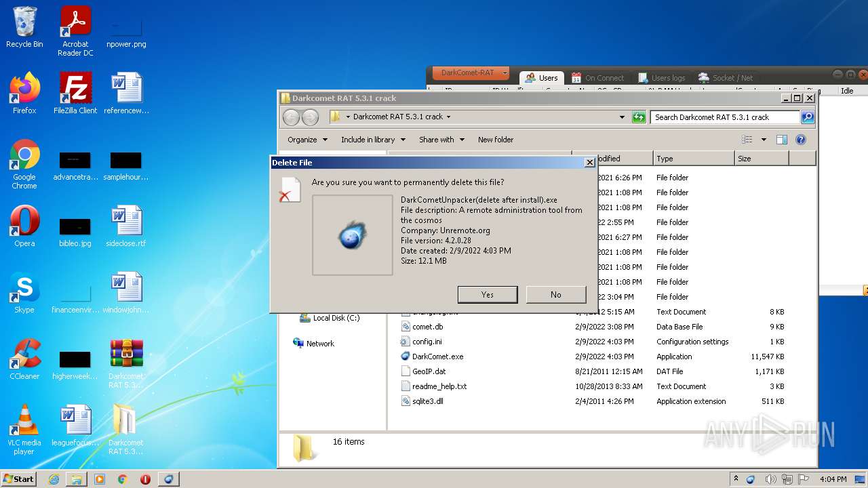Select the referencew Word document on desktop

pyautogui.click(x=126, y=94)
